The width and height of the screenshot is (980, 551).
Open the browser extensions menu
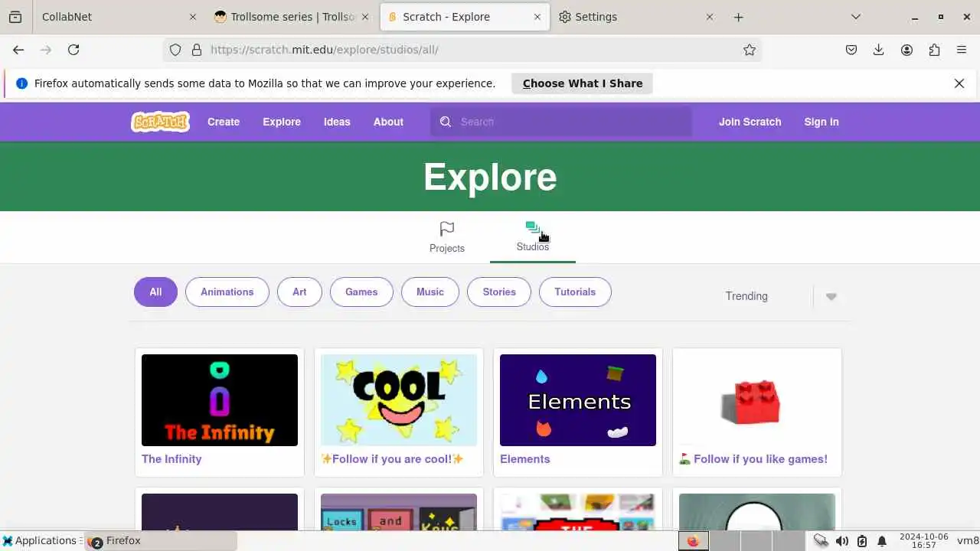coord(934,50)
